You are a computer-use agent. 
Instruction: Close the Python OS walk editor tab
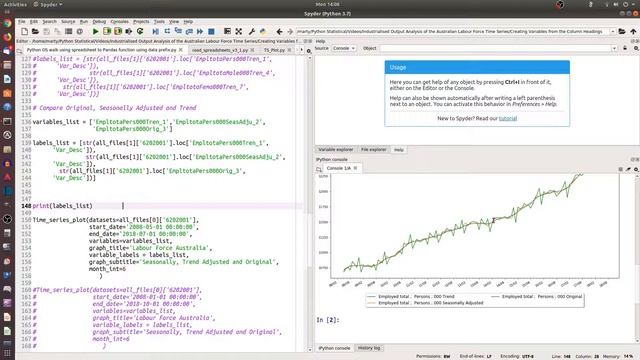click(180, 50)
